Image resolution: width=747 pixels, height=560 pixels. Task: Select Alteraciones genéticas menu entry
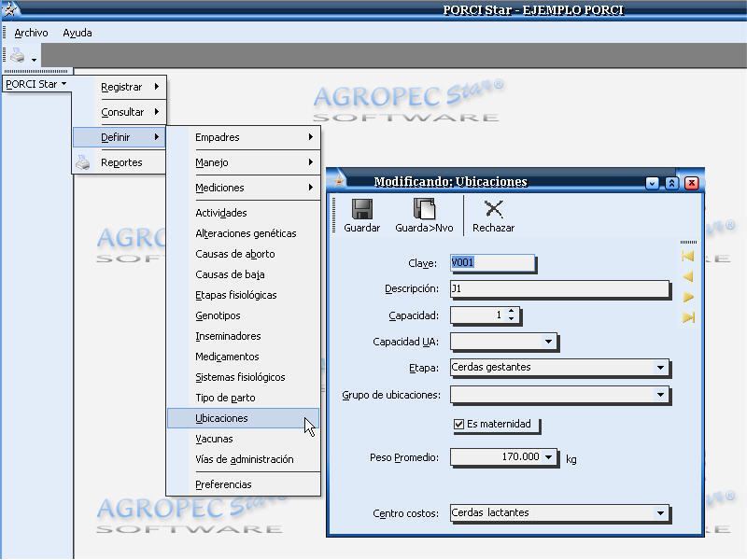tap(244, 233)
